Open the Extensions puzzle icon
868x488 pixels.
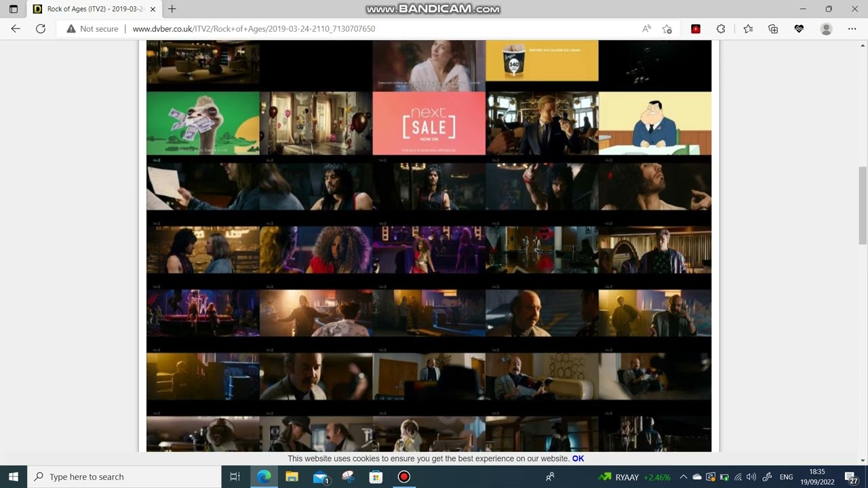coord(721,29)
